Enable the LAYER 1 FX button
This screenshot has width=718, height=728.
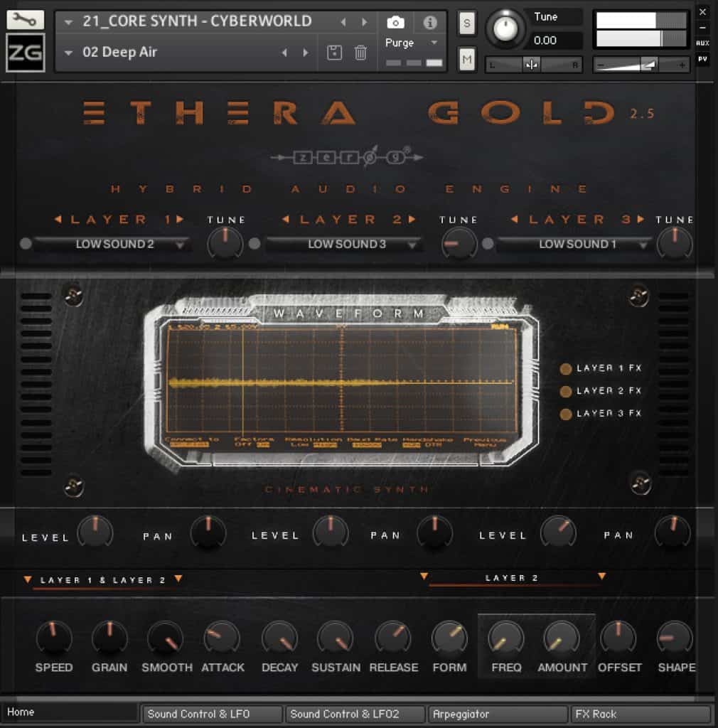tap(565, 369)
